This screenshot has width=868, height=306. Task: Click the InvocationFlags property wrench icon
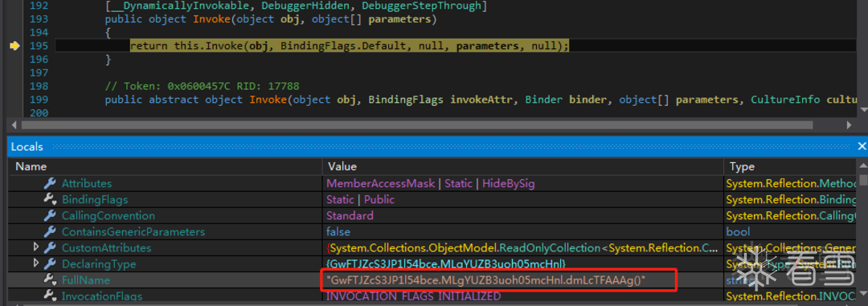[50, 296]
